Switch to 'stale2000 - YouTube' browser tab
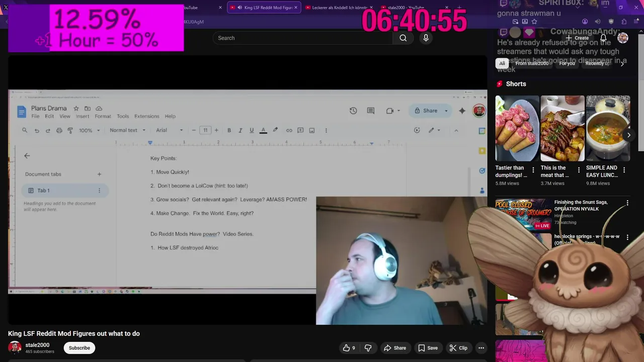This screenshot has width=644, height=362. point(406,8)
